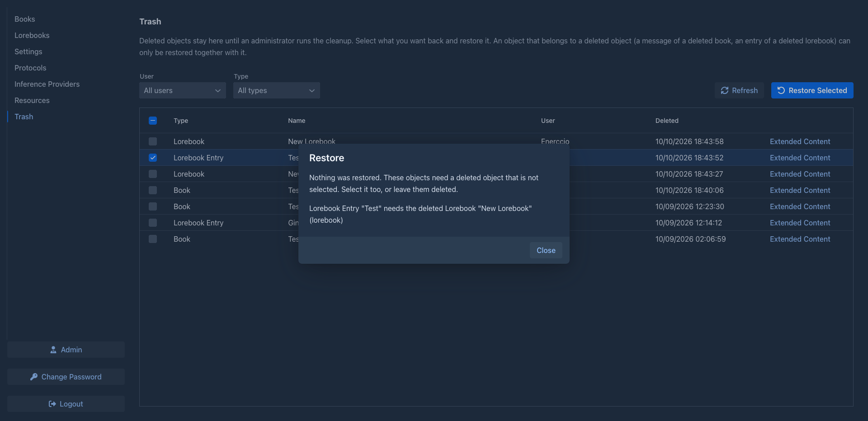Screen dimensions: 868x421
Task: Select Inference Providers in the sidebar
Action: tap(47, 84)
